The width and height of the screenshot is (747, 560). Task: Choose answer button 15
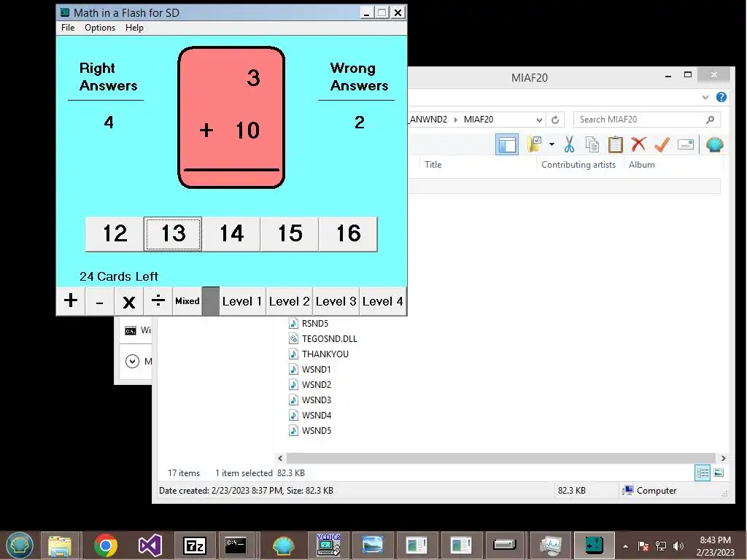click(x=290, y=234)
